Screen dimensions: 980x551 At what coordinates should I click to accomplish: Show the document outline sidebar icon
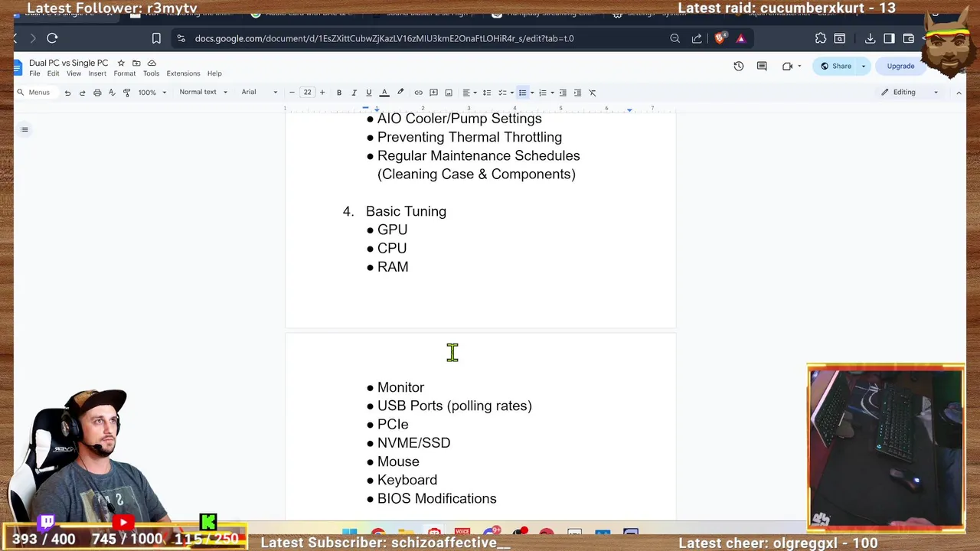click(x=24, y=129)
